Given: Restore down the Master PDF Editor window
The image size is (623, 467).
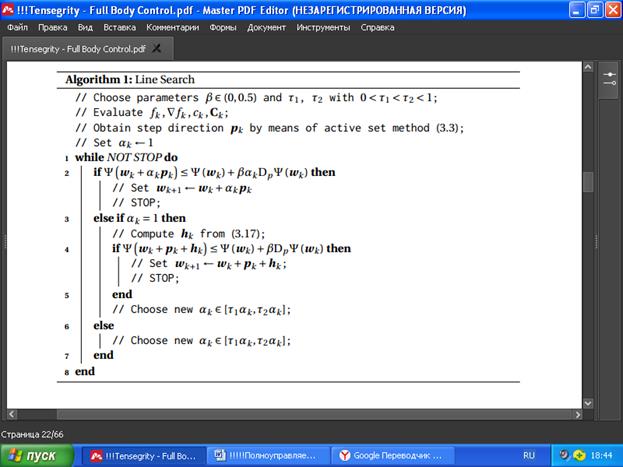Looking at the screenshot, I should click(595, 10).
